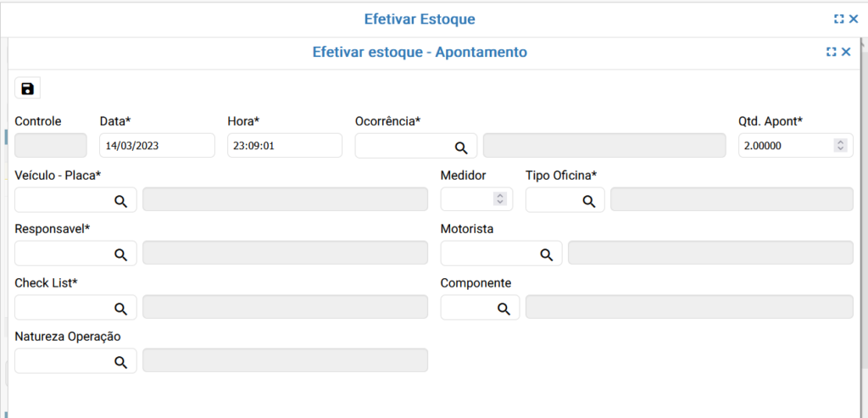868x418 pixels.
Task: Close the Efetivar estoque - Apontamento dialog
Action: pyautogui.click(x=846, y=53)
